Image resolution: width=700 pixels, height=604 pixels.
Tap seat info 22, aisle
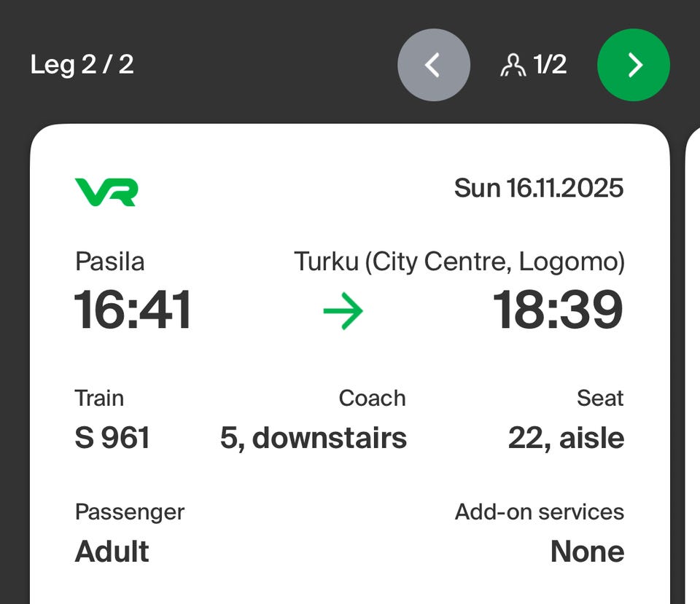coord(566,438)
